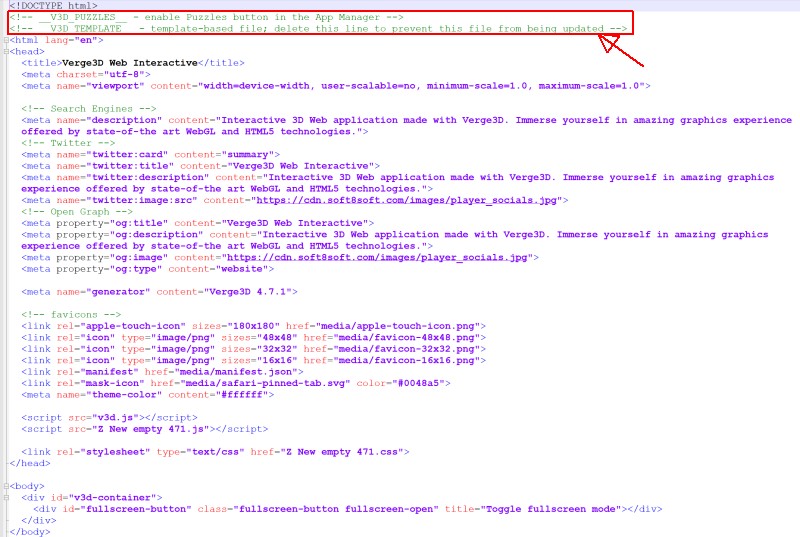Open the twitter:image:src player_socials.jpg URL
800x537 pixels.
click(x=406, y=200)
